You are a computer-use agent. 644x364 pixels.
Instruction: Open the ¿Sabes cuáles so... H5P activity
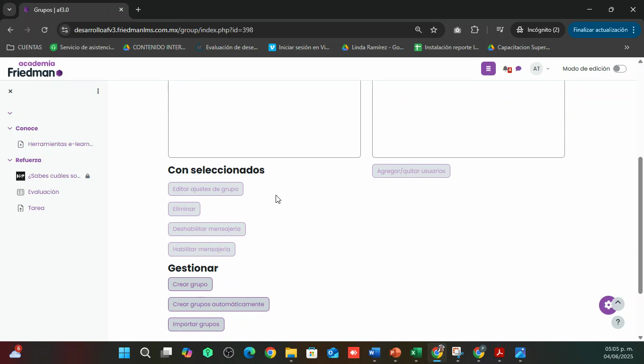pos(54,176)
